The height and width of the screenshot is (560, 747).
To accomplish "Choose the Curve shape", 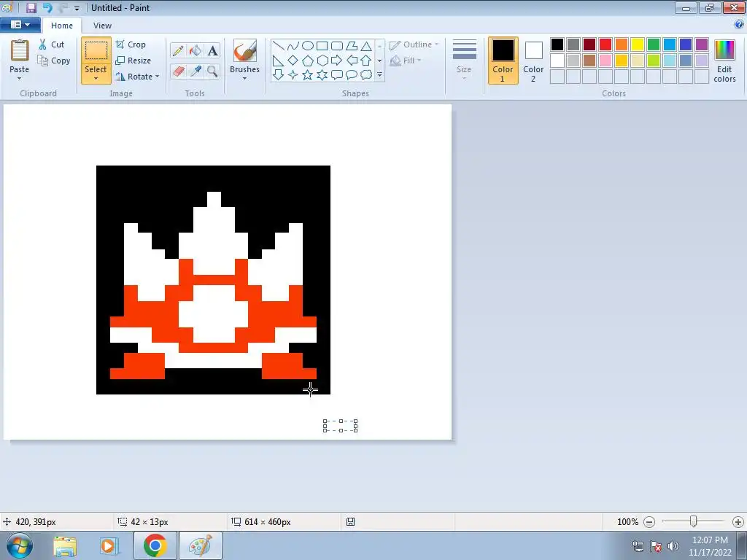I will pyautogui.click(x=293, y=46).
